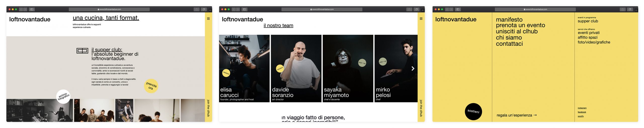The height and width of the screenshot is (128, 644).
Task: Click il supper club heading link
Action: point(107,50)
